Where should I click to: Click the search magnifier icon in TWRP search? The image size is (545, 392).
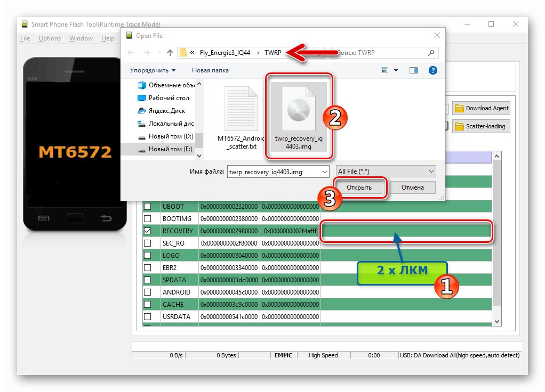(x=431, y=53)
